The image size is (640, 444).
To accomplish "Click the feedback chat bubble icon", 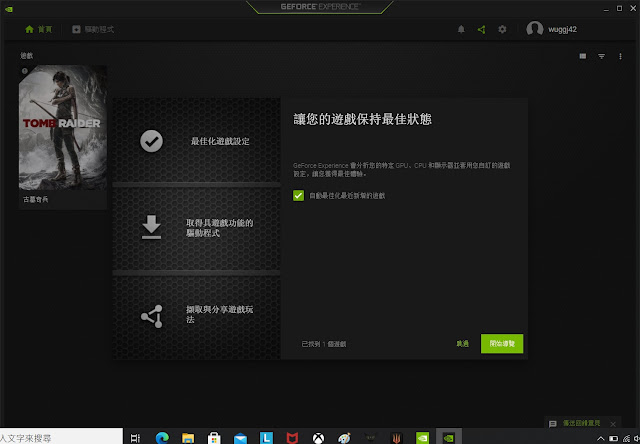I will point(553,424).
